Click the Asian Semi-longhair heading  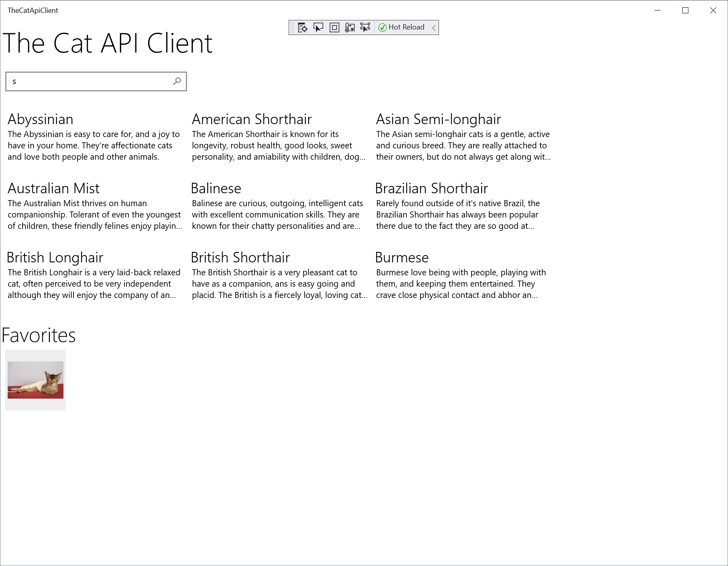tap(438, 119)
